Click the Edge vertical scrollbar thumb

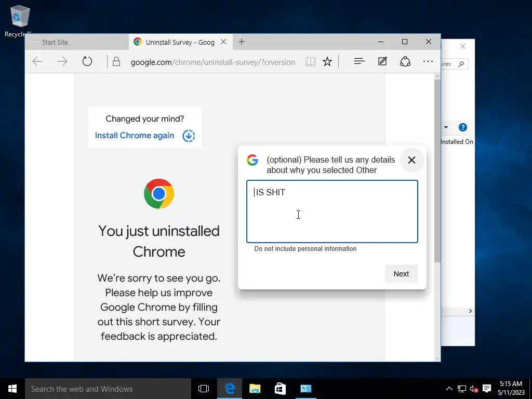[x=437, y=171]
